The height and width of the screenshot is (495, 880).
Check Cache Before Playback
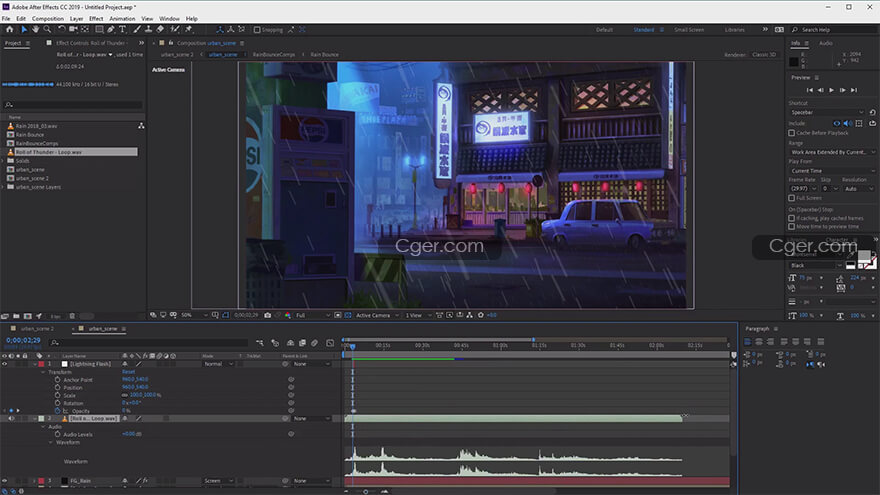[791, 133]
